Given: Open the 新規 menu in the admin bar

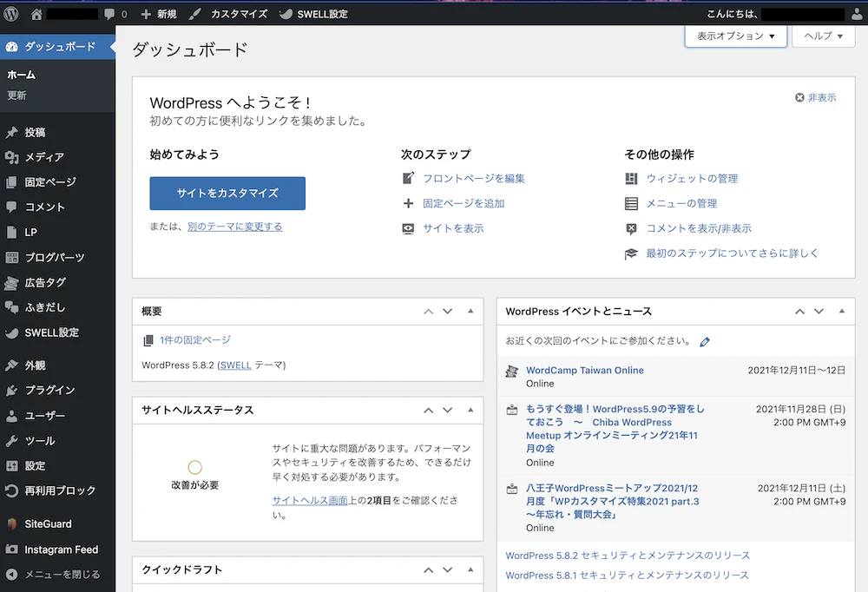Looking at the screenshot, I should click(158, 15).
